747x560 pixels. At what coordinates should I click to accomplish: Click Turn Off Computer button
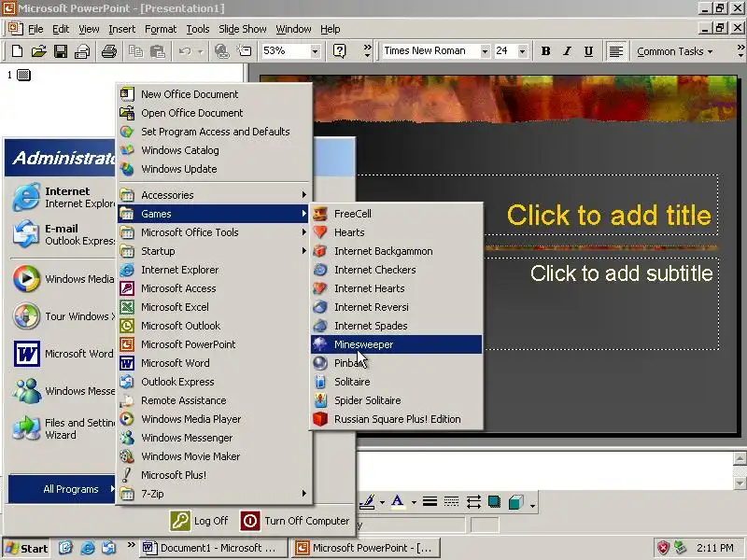[294, 521]
